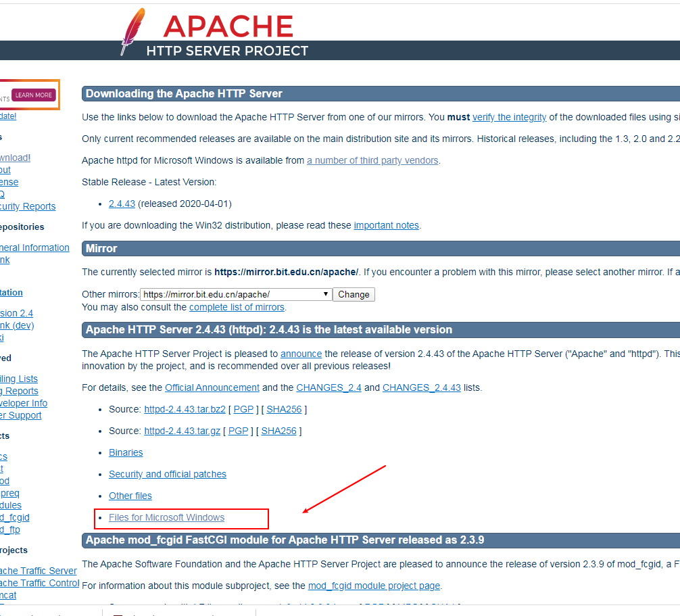680x616 pixels.
Task: Open Mailing Lists sidebar link
Action: click(19, 379)
